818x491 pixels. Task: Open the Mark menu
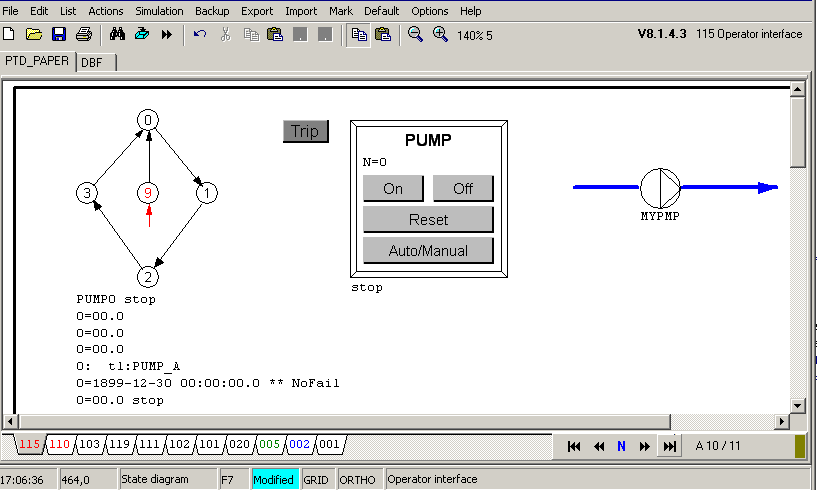[x=341, y=11]
